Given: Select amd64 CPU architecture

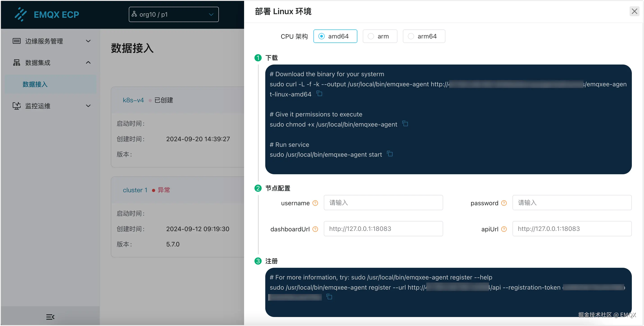Looking at the screenshot, I should (335, 36).
